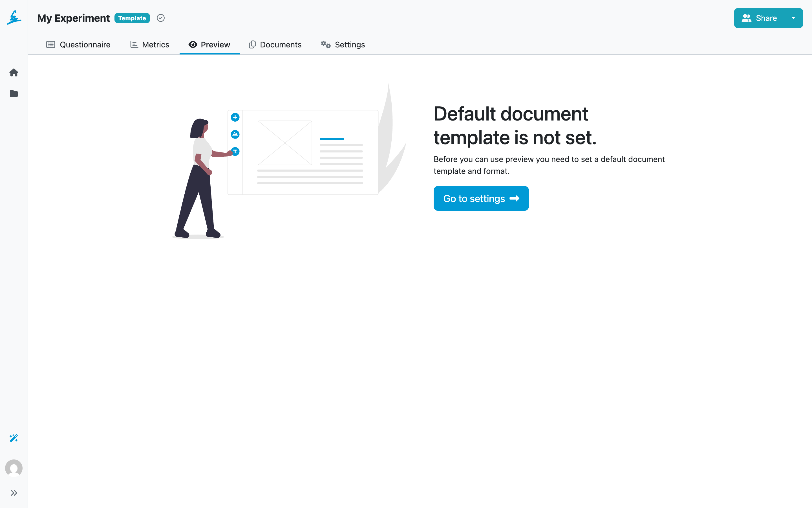Click the Share button
Screen dimensions: 812x508
pyautogui.click(x=759, y=18)
